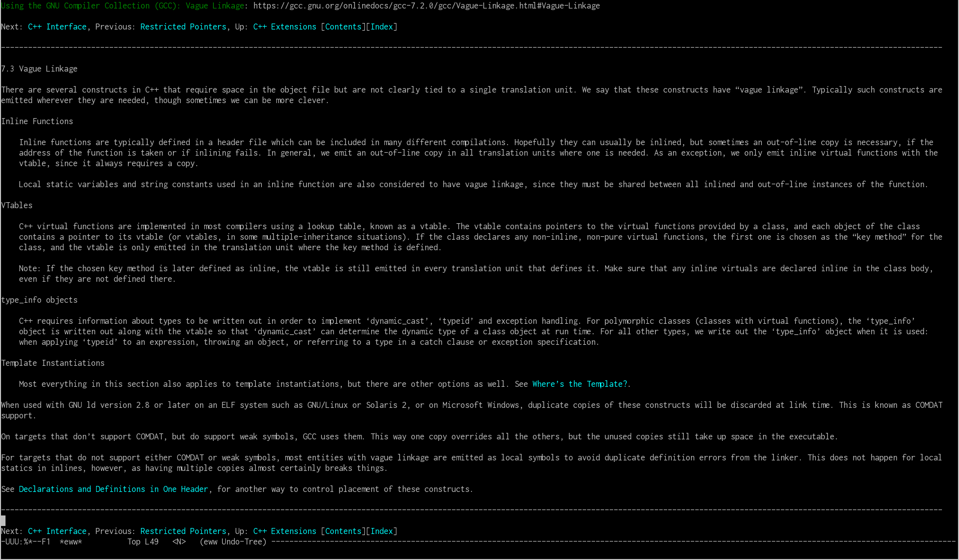Click the paragraph starting 'On targets that don't support COMDAT'
This screenshot has height=560, width=959.
point(419,436)
